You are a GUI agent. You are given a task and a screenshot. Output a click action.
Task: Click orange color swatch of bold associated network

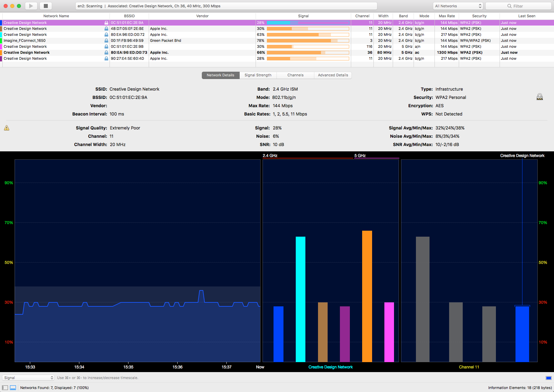(x=1, y=52)
